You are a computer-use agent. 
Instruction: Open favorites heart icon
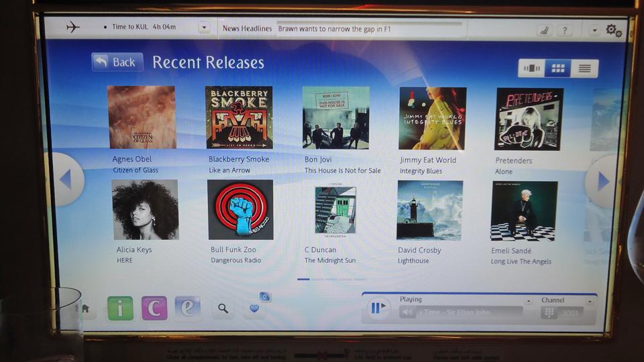click(255, 308)
